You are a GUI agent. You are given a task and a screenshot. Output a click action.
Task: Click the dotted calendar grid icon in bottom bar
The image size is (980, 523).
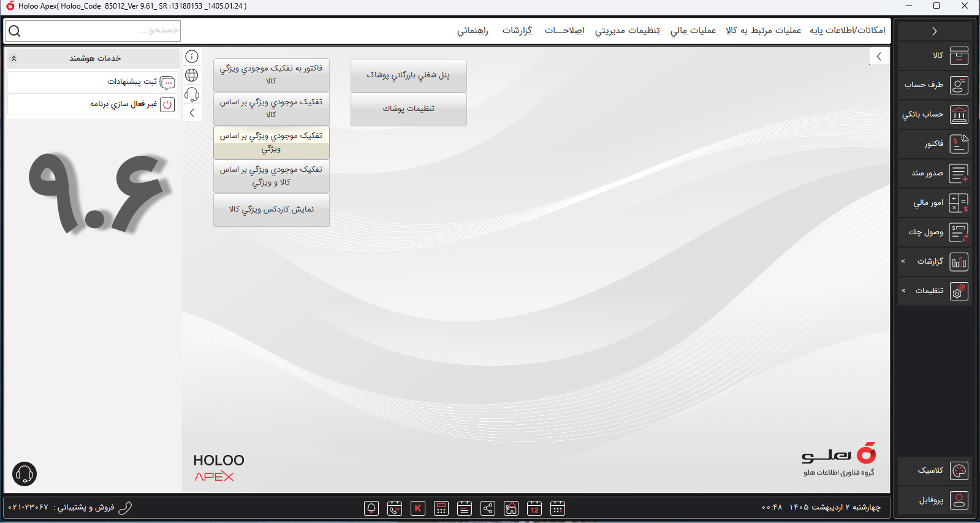pyautogui.click(x=558, y=508)
